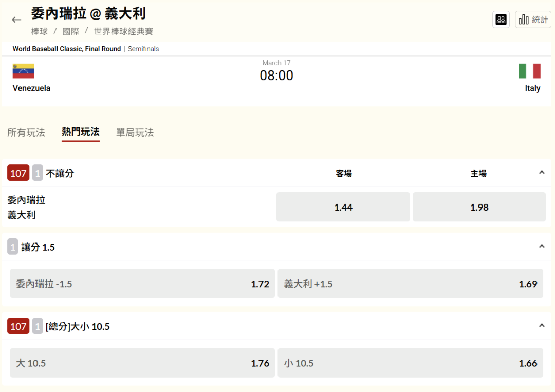Select 主場 moneyline odds 1.98

tap(479, 207)
